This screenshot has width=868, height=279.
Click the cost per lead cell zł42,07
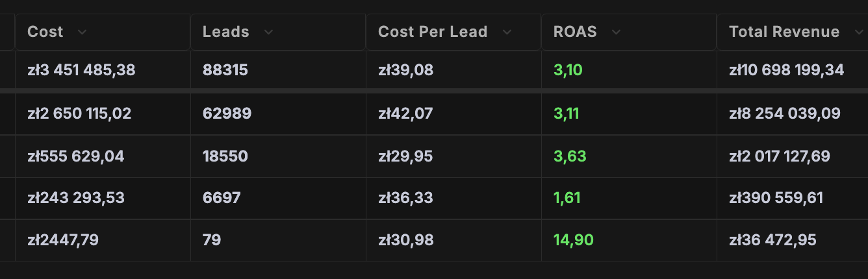coord(405,114)
